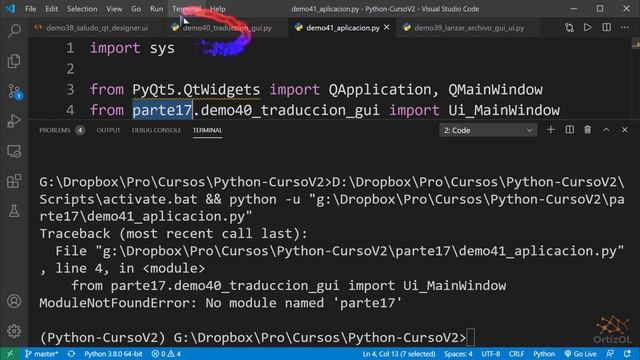
Task: Open the Extensions view
Action: tap(14, 181)
